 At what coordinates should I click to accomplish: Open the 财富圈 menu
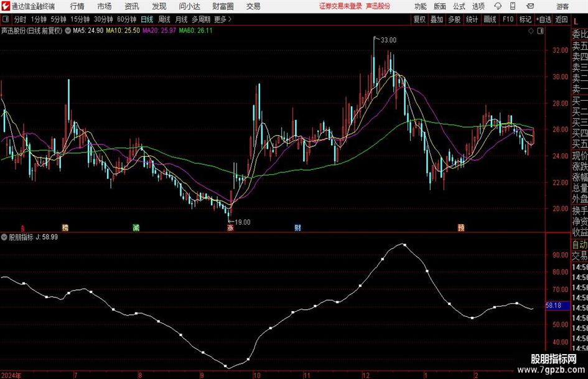tap(223, 6)
